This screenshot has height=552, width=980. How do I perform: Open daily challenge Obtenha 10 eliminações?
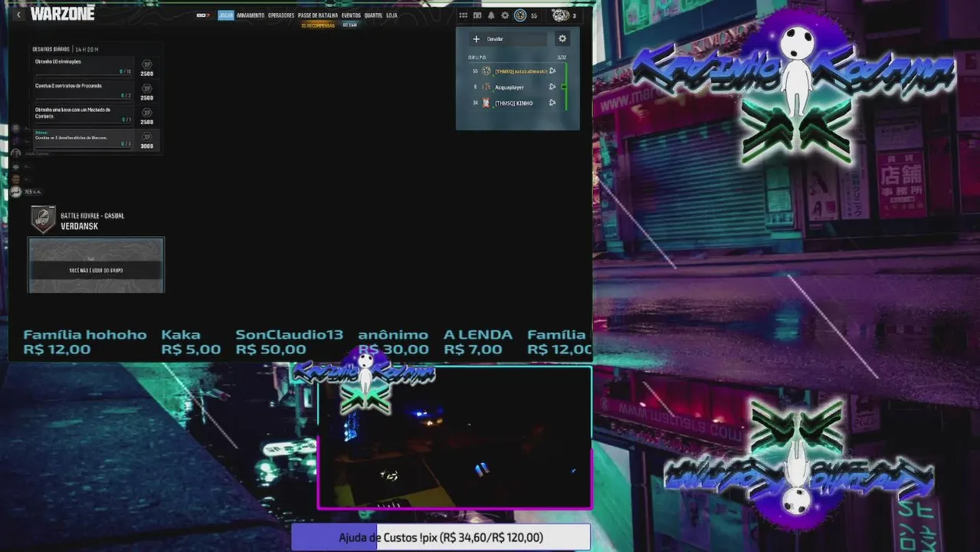point(84,66)
